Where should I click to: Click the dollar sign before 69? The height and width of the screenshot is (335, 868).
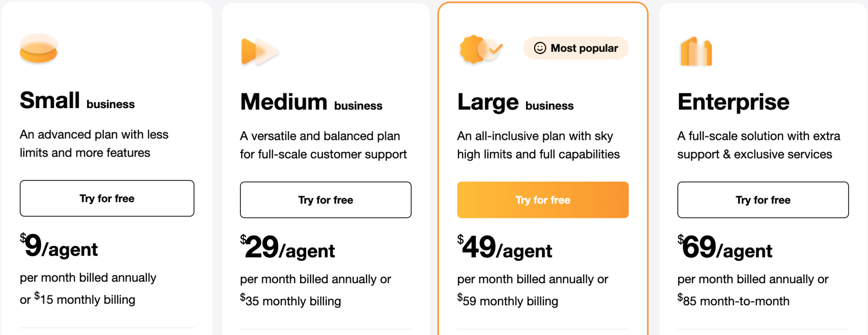pos(681,238)
